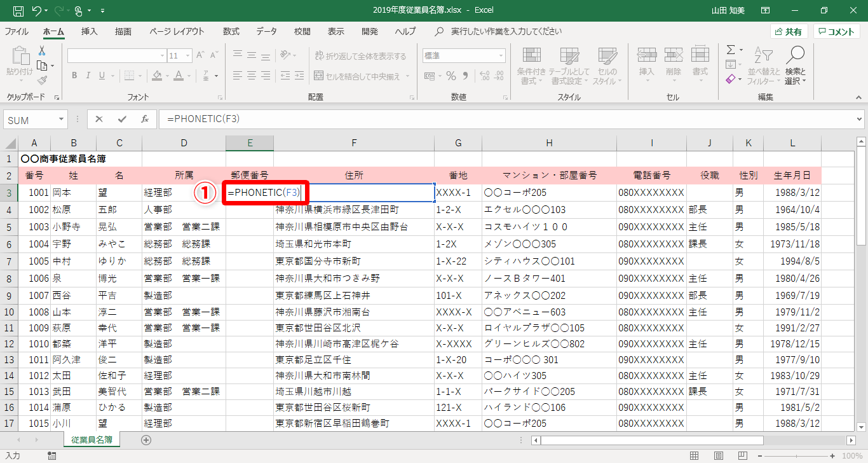Expand the formula bar

point(860,119)
